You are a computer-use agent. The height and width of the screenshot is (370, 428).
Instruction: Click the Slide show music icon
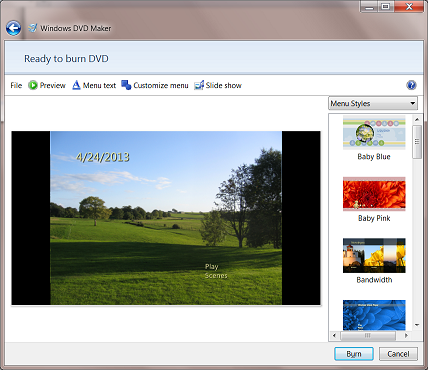click(199, 85)
